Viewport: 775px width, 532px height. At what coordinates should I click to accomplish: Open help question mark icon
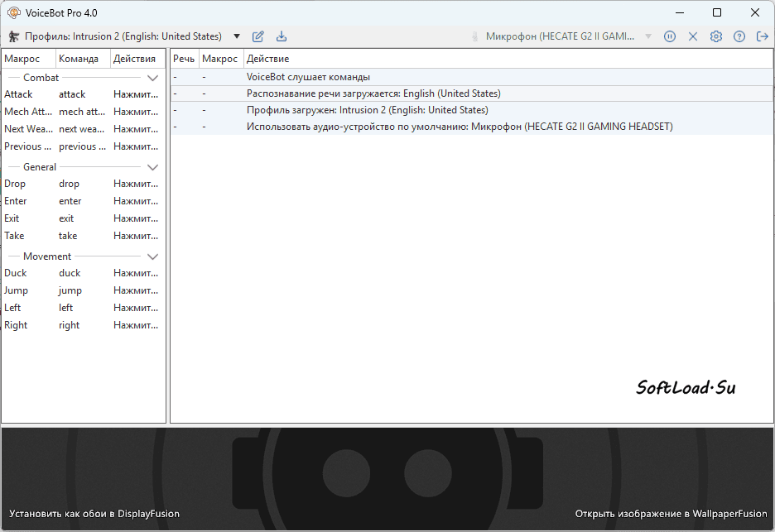point(739,36)
